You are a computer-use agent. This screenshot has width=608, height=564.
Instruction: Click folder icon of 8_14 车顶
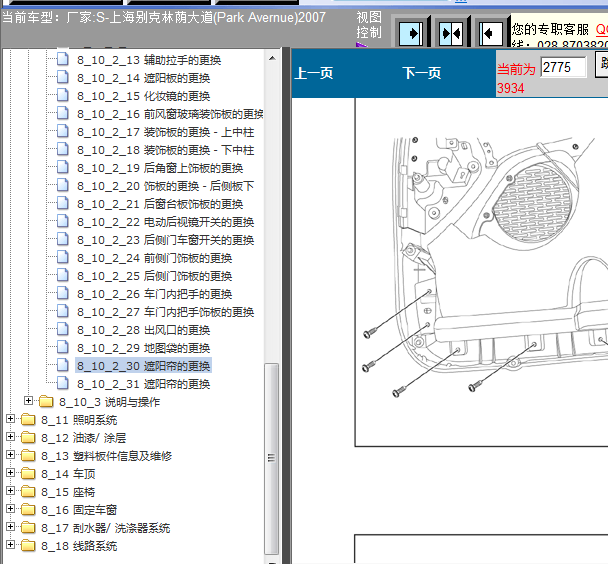pos(28,474)
